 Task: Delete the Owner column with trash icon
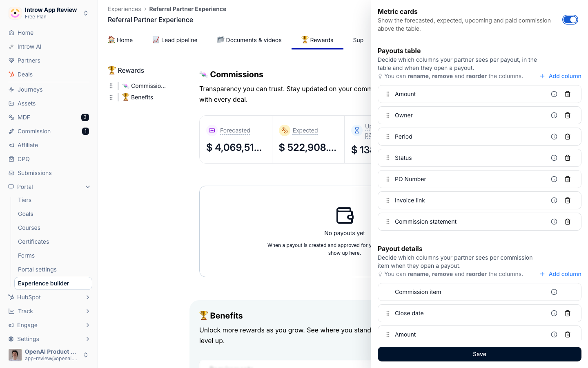click(x=568, y=115)
